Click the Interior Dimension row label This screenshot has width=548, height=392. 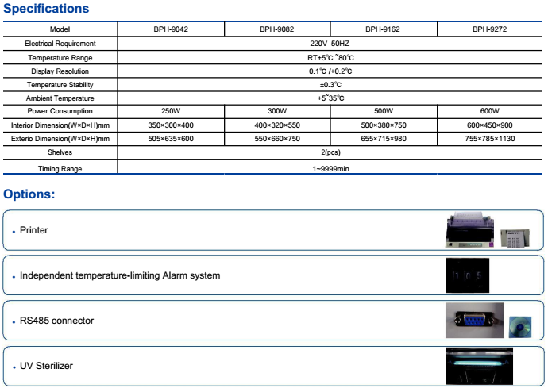click(x=60, y=125)
